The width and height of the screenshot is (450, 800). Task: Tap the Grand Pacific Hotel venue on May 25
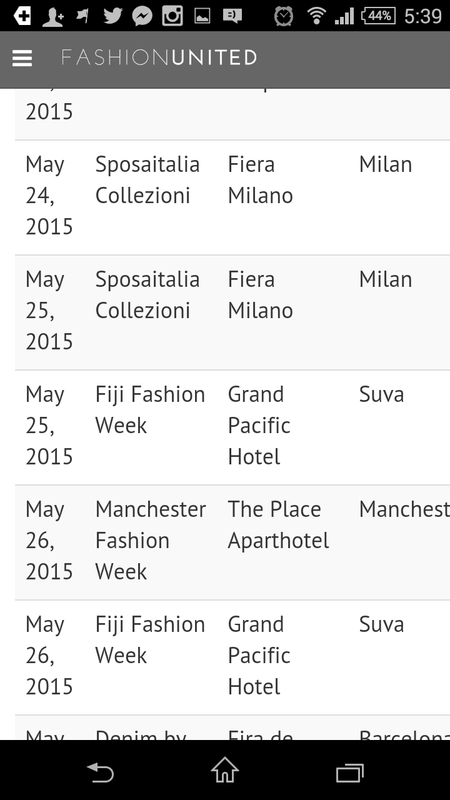click(259, 426)
